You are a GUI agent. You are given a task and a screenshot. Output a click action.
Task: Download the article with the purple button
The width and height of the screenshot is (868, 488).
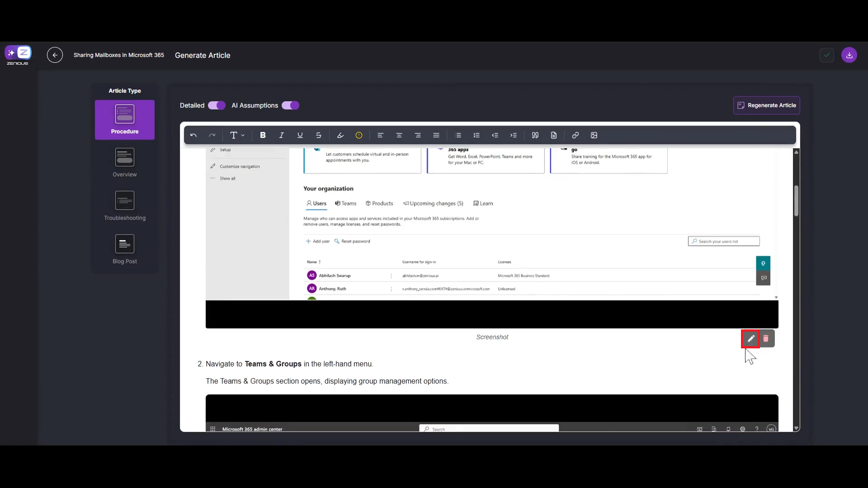849,55
